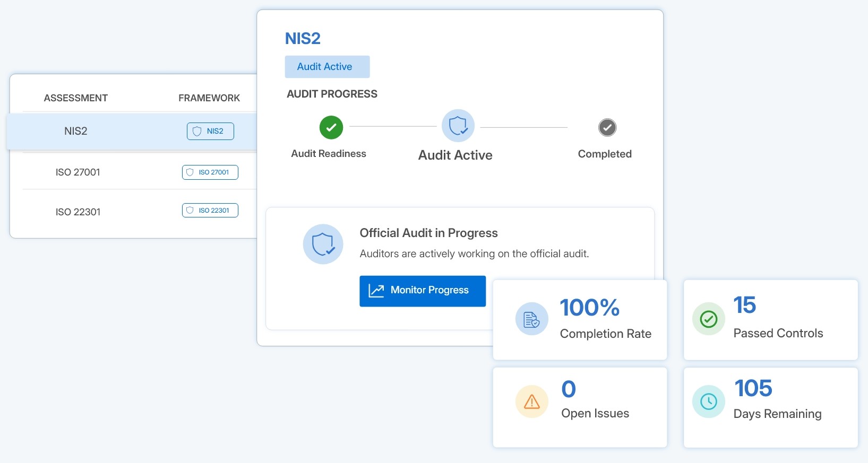
Task: Click the Audit Active status badge
Action: tap(327, 67)
